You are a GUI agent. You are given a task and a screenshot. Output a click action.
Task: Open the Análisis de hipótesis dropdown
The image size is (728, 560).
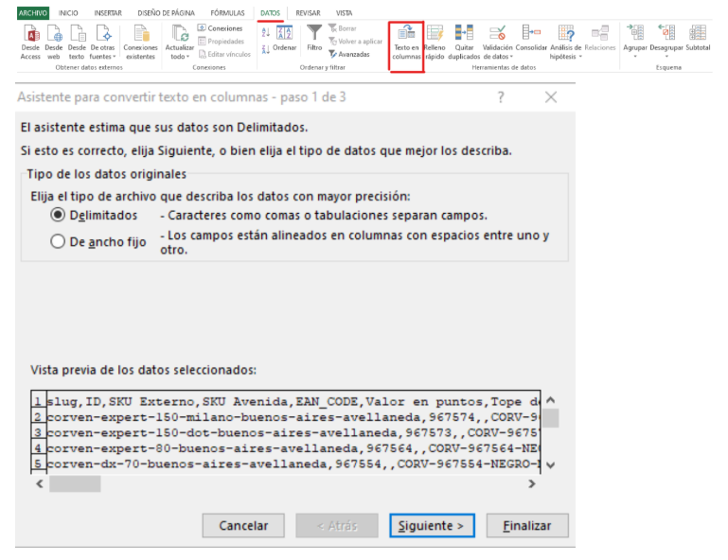(566, 57)
